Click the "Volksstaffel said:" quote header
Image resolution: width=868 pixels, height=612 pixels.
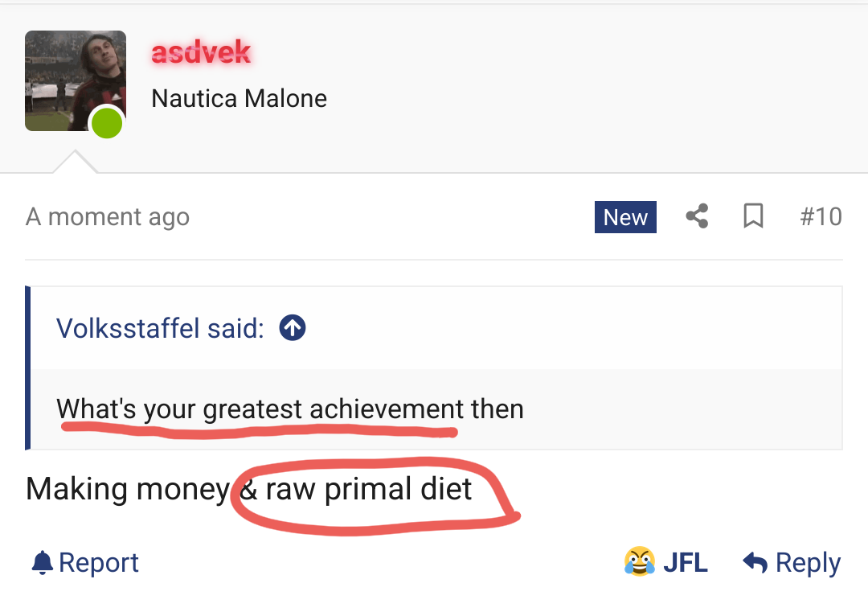160,328
